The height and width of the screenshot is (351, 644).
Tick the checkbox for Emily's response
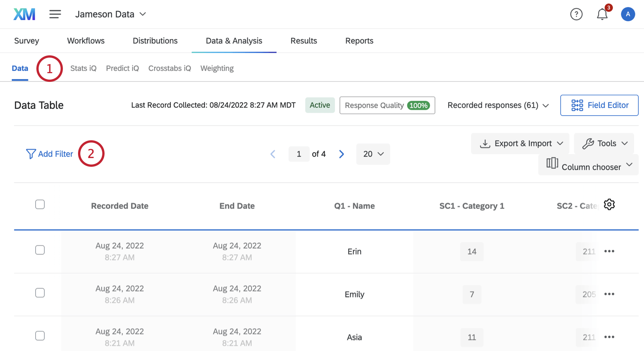pos(40,293)
